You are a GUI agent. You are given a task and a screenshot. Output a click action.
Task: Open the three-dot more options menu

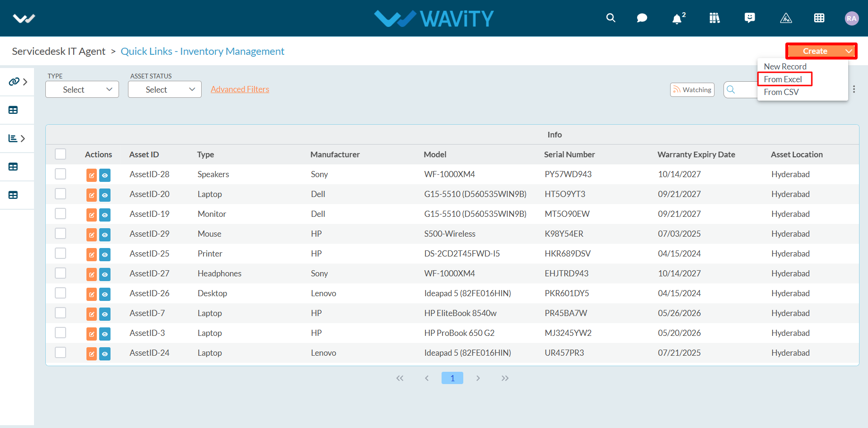(x=854, y=89)
